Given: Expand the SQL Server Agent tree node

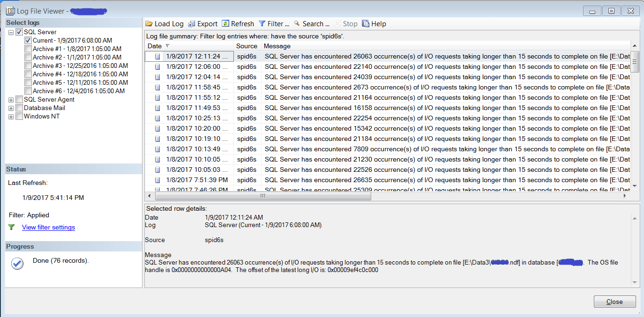Looking at the screenshot, I should 11,100.
